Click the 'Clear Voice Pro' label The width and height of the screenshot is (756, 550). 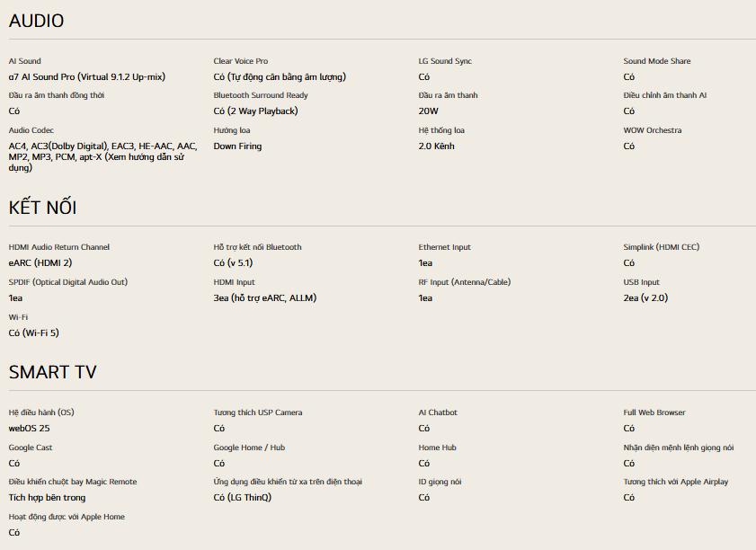240,61
